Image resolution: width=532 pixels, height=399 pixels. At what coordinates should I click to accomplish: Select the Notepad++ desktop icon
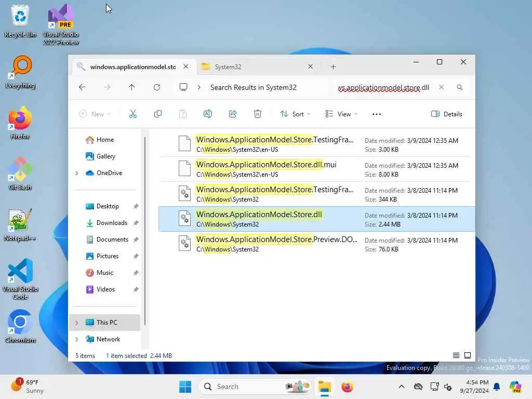point(20,224)
